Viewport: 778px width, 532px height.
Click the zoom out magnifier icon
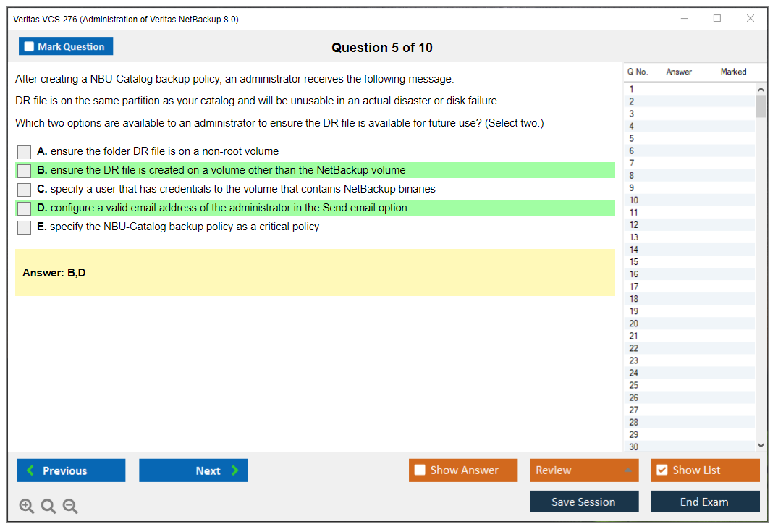(x=70, y=507)
